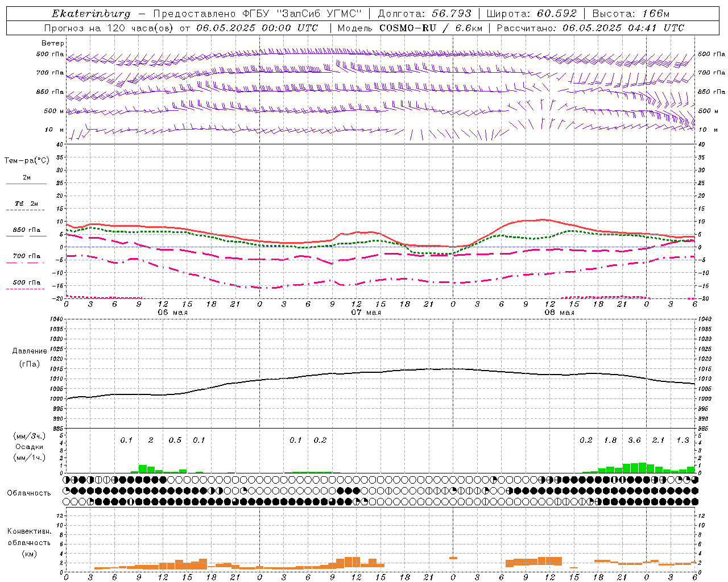Click the '(мм/1ч.)' precipitation unit label

point(30,458)
